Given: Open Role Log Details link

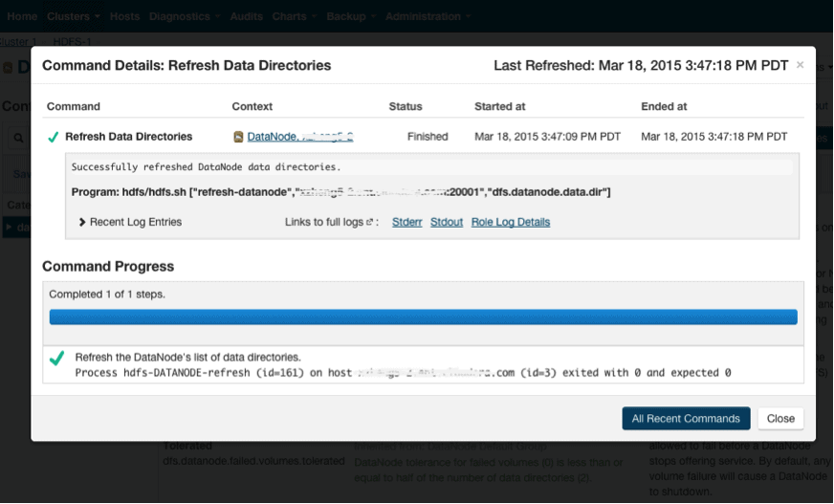Looking at the screenshot, I should click(x=510, y=222).
